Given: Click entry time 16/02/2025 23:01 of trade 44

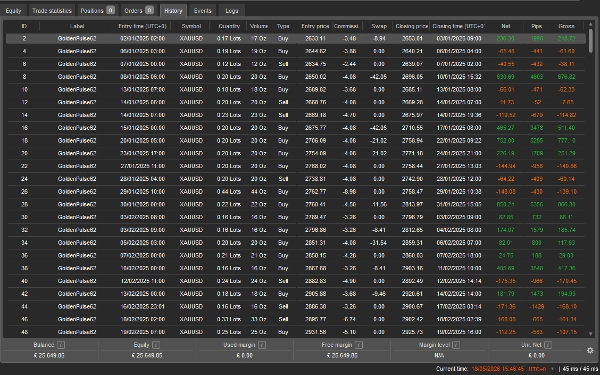Looking at the screenshot, I should point(142,307).
